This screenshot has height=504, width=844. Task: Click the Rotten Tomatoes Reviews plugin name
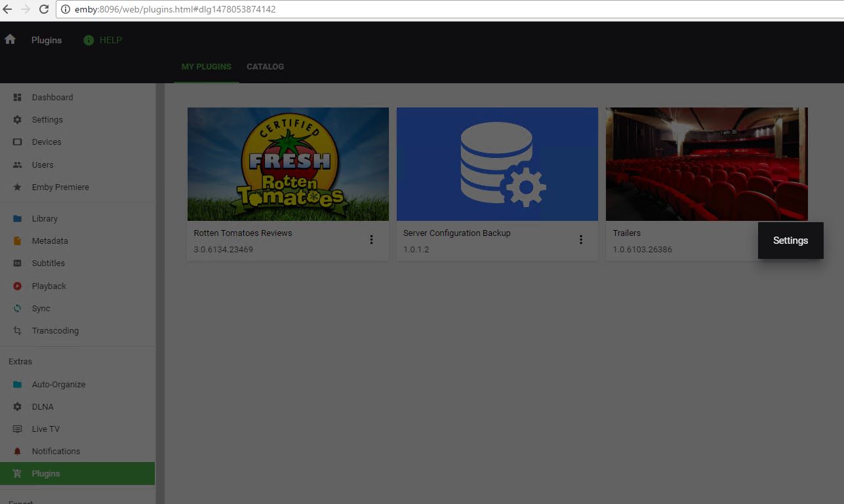click(243, 233)
